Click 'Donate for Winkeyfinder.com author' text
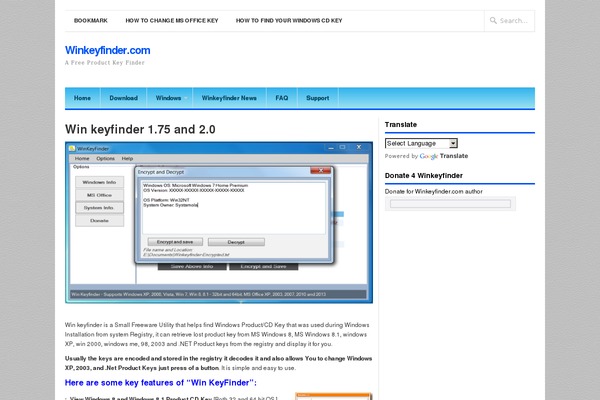This screenshot has width=600, height=400. (x=434, y=191)
